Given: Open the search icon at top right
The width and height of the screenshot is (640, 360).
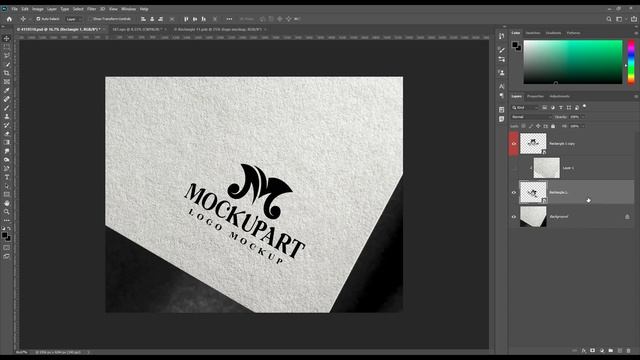Looking at the screenshot, I should [x=609, y=19].
